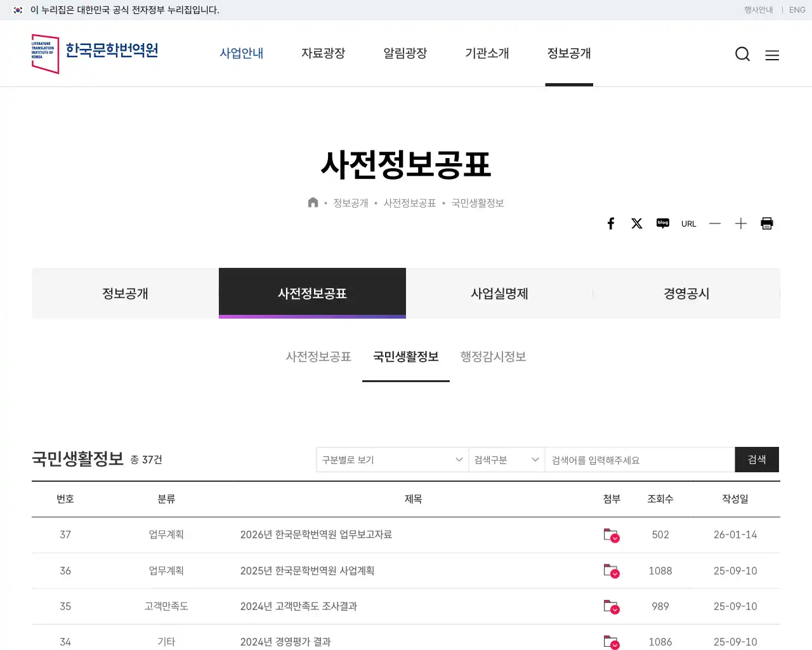Open post 2024년 고객만족도 조사결과
Viewport: 812px width, 650px height.
click(x=299, y=606)
